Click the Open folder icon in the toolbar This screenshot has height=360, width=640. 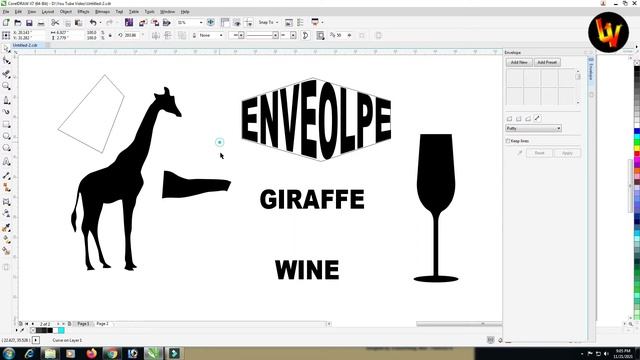(x=18, y=23)
